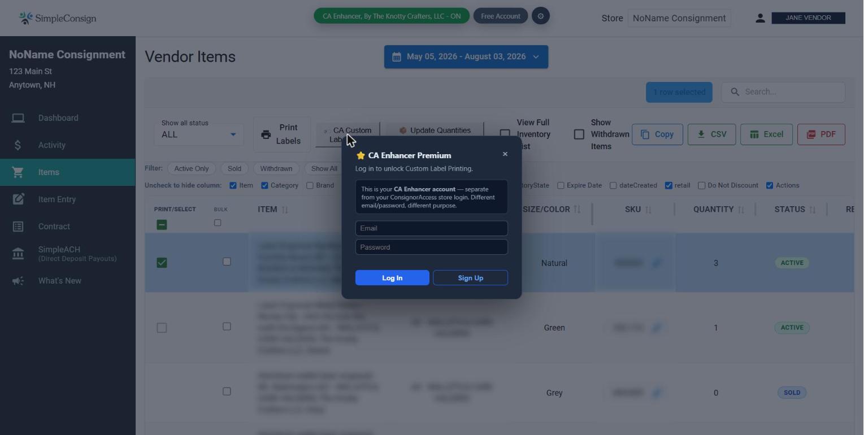Sort table by the QUANTITY column
Viewport: 868px width, 435px height.
point(719,210)
